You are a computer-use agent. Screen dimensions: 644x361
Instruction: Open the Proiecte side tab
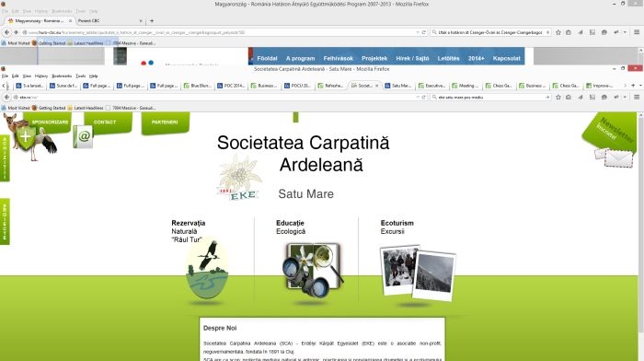(x=5, y=222)
